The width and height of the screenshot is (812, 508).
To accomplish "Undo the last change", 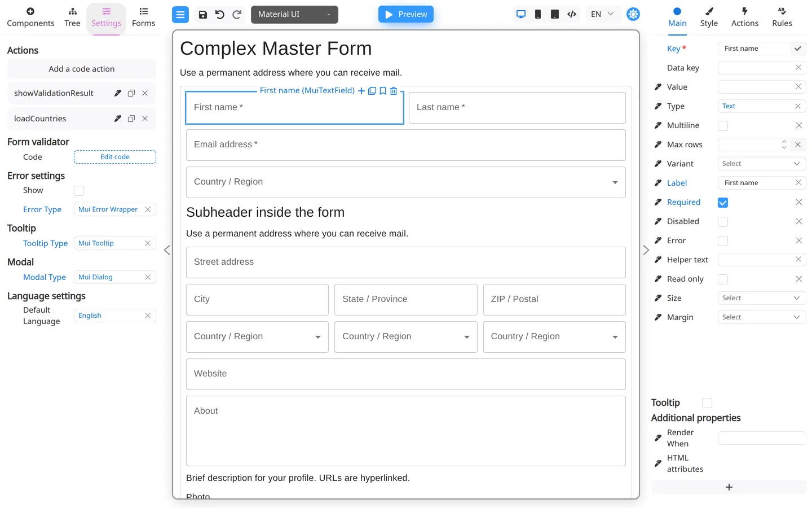I will (x=220, y=15).
